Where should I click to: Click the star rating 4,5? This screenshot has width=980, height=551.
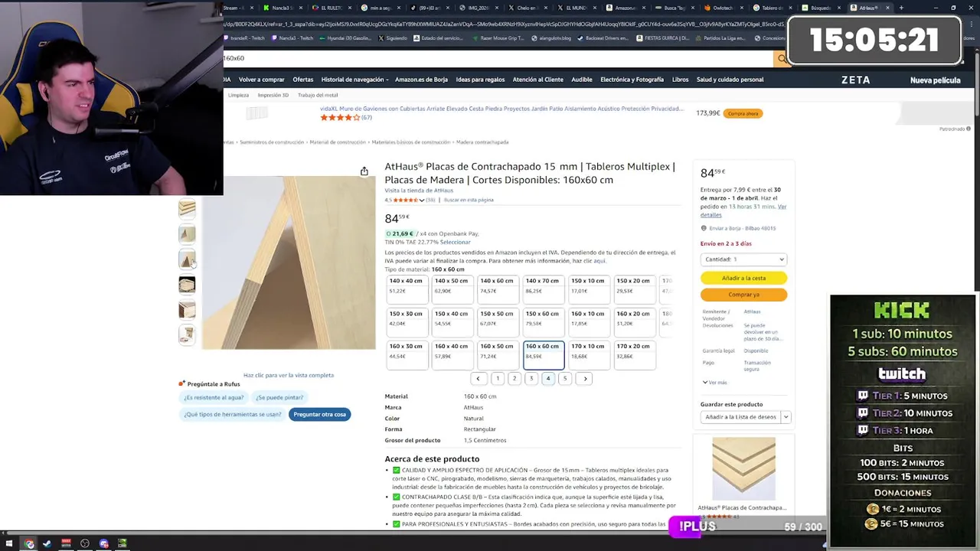tap(404, 200)
